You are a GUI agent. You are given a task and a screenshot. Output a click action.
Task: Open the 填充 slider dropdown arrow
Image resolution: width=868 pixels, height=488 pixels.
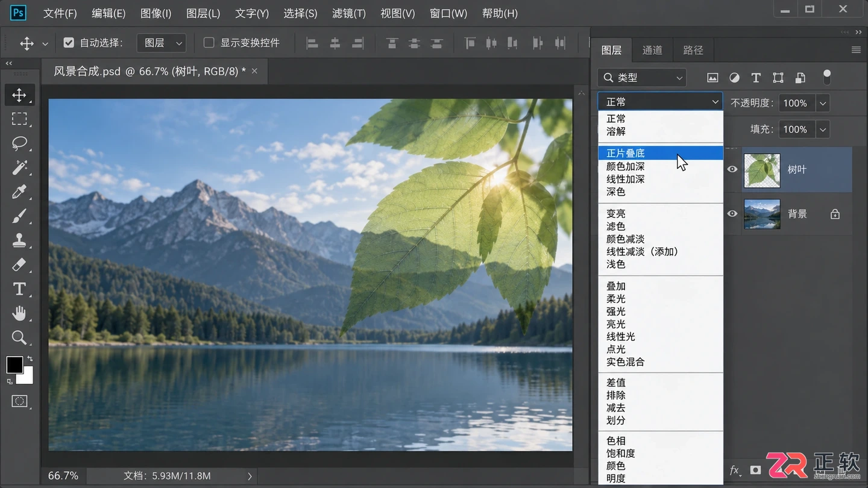[x=823, y=130]
